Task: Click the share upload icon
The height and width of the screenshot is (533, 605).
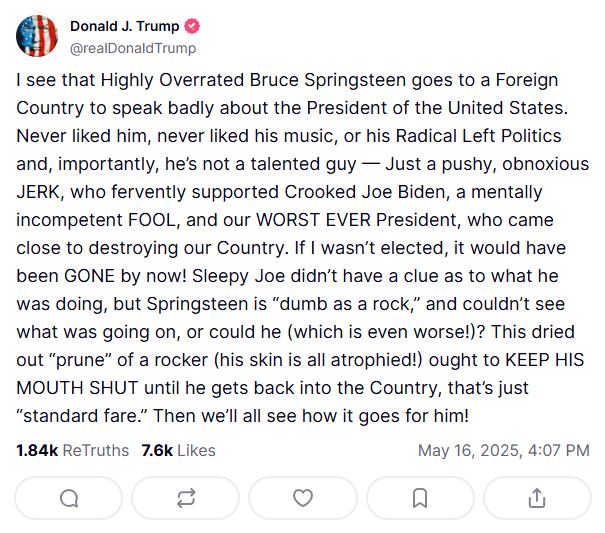Action: click(x=536, y=497)
